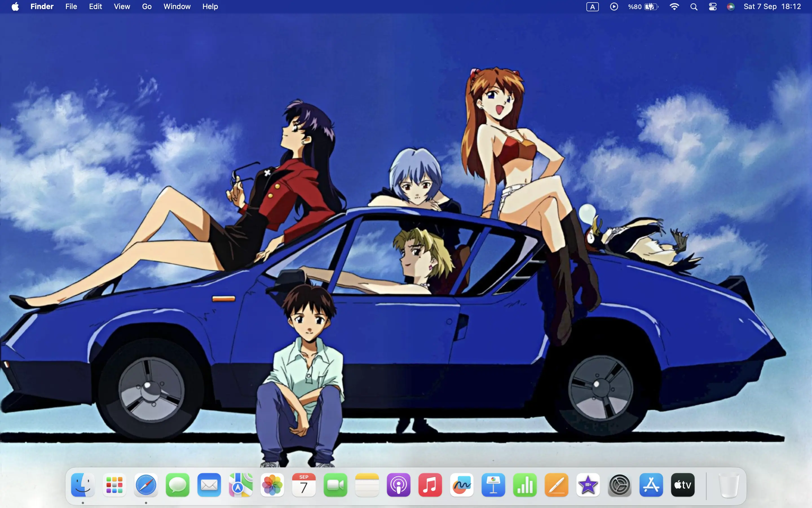Open the Wi-Fi menu
This screenshot has height=508, width=812.
pyautogui.click(x=674, y=7)
